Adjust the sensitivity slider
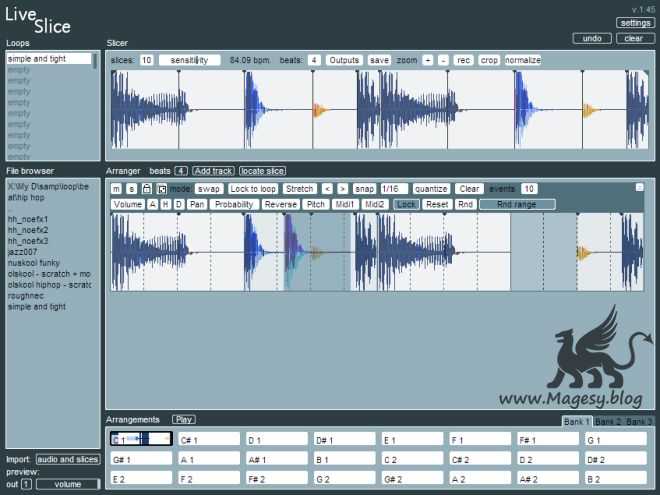The height and width of the screenshot is (495, 660). [189, 60]
